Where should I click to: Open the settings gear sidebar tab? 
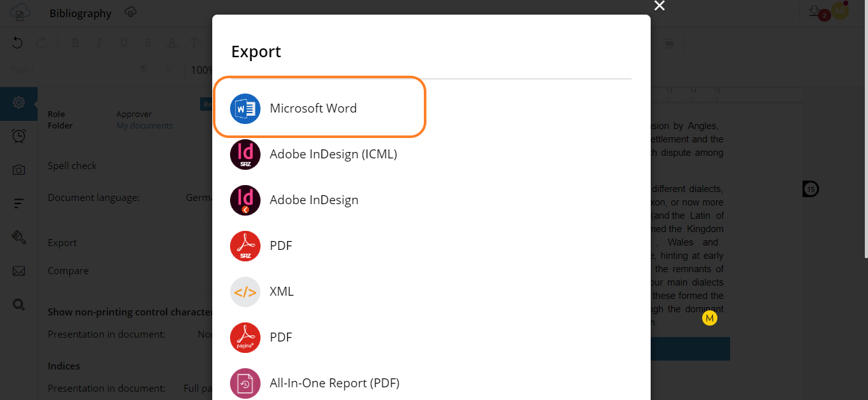coord(18,102)
